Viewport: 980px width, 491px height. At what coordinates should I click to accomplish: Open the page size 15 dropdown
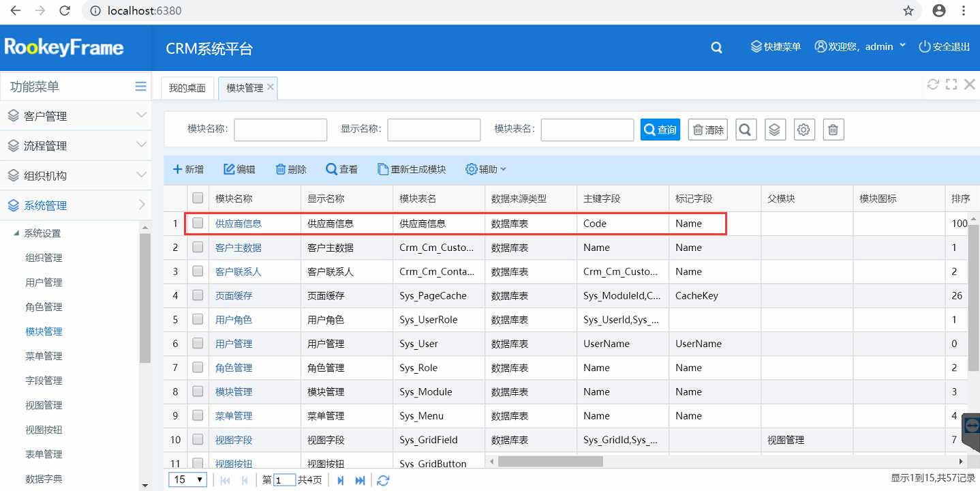(189, 479)
